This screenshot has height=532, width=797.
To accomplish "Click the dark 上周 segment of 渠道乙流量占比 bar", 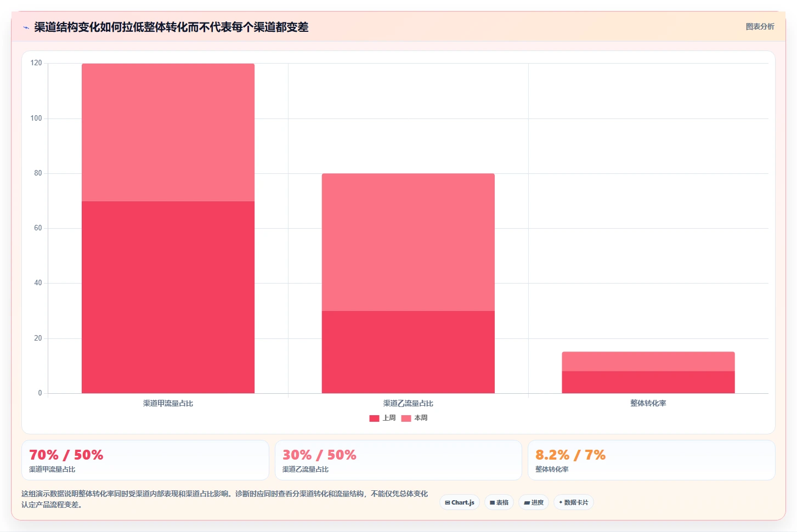I will (408, 352).
